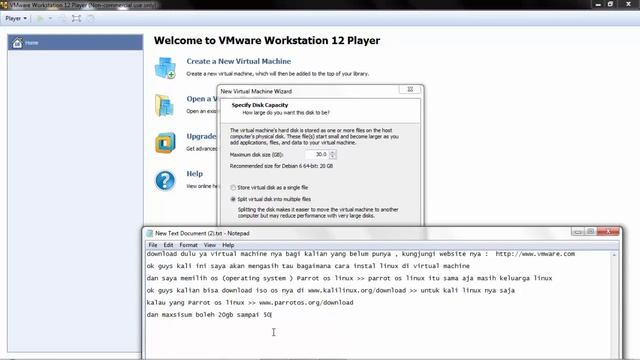Increase maximum disk size with up arrow

[333, 152]
